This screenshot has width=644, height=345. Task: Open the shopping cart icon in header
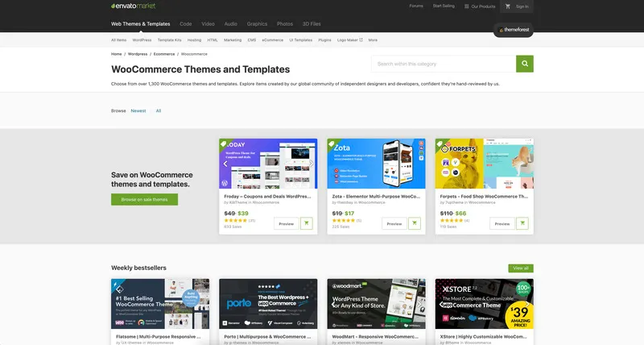coord(508,6)
